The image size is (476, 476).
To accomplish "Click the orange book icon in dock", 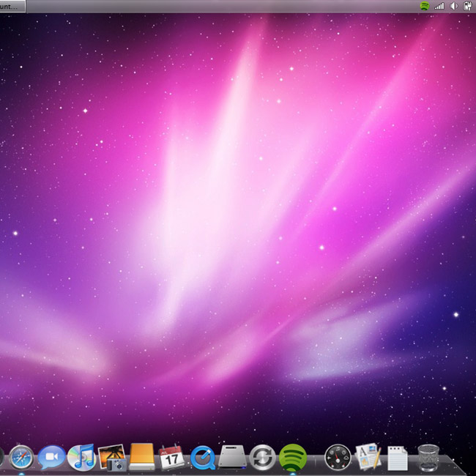I will (x=142, y=457).
